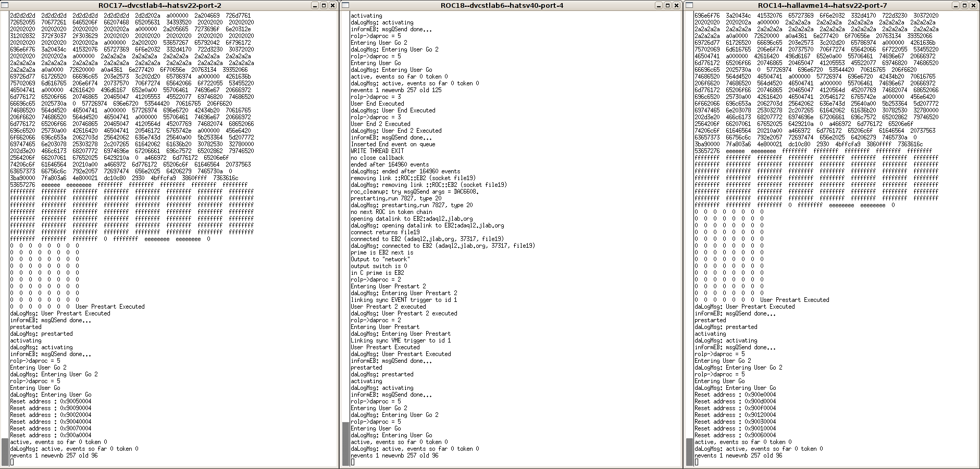Open window menu icon of ROC17 window
This screenshot has height=469, width=980.
click(5, 5)
